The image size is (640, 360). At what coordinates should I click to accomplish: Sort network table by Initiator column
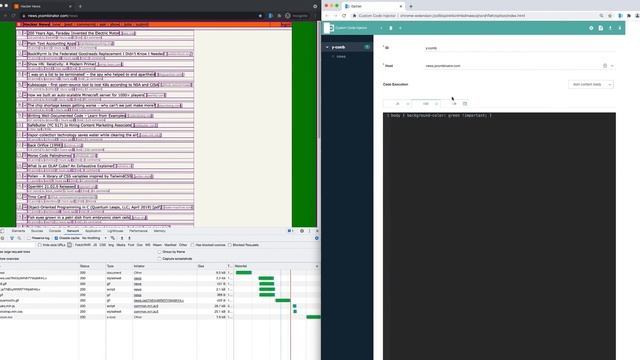pyautogui.click(x=164, y=266)
